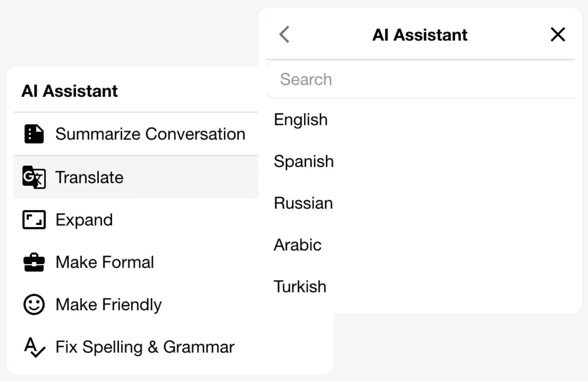This screenshot has height=381, width=588.
Task: Pick Russian in the language list
Action: click(x=303, y=203)
